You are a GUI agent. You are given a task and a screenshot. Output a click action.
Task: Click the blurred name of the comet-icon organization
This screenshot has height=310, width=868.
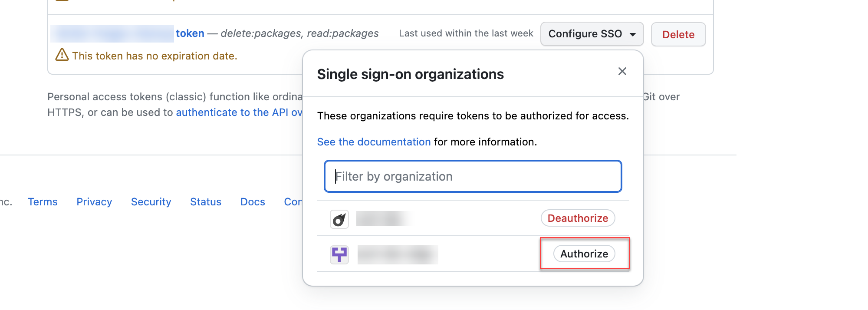383,218
